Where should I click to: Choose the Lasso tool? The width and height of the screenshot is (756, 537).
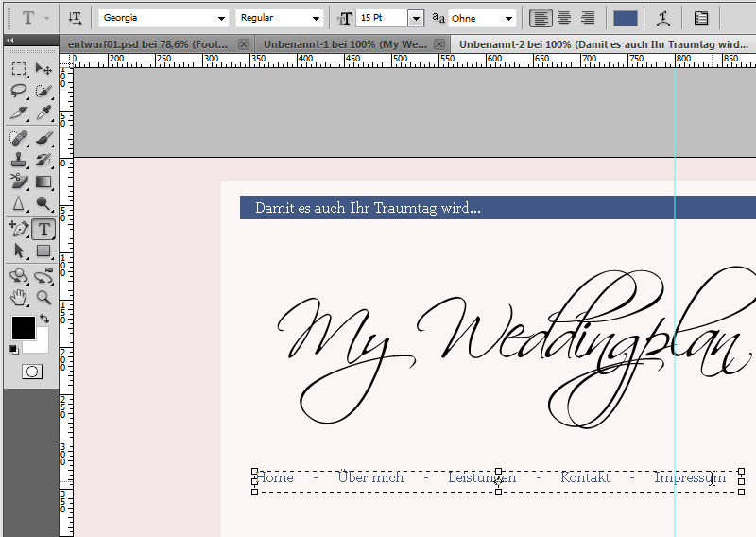point(19,92)
